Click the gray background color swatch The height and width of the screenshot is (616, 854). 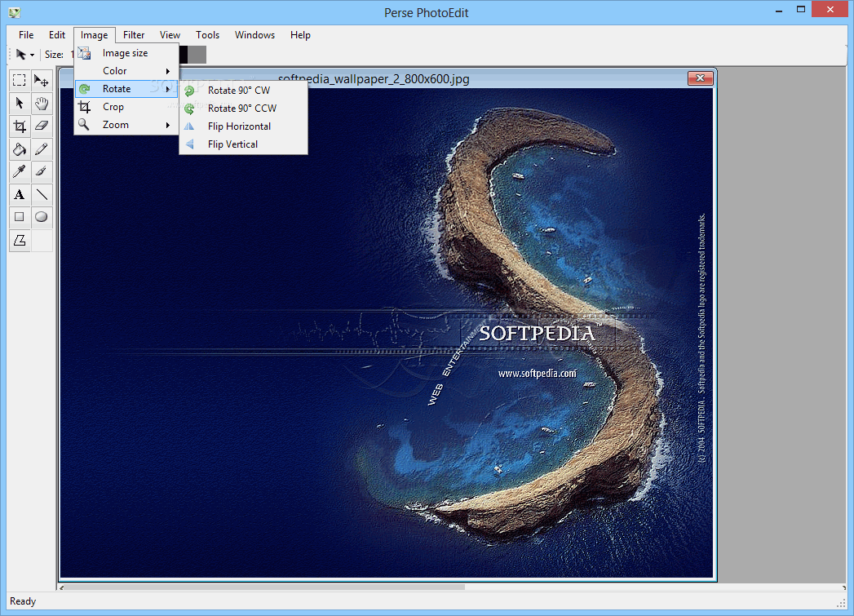[x=197, y=55]
